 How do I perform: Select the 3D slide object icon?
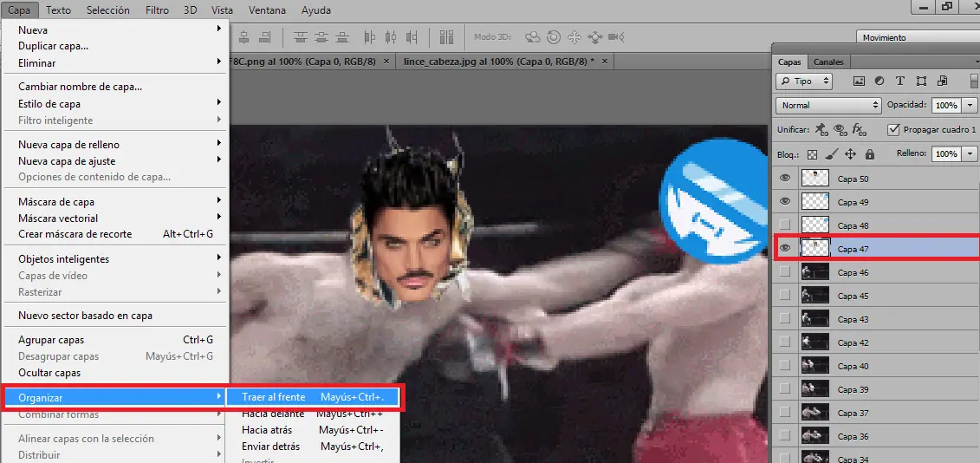click(x=595, y=37)
